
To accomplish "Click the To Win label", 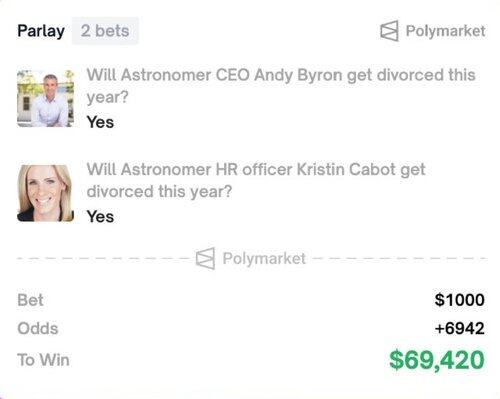I will [43, 360].
